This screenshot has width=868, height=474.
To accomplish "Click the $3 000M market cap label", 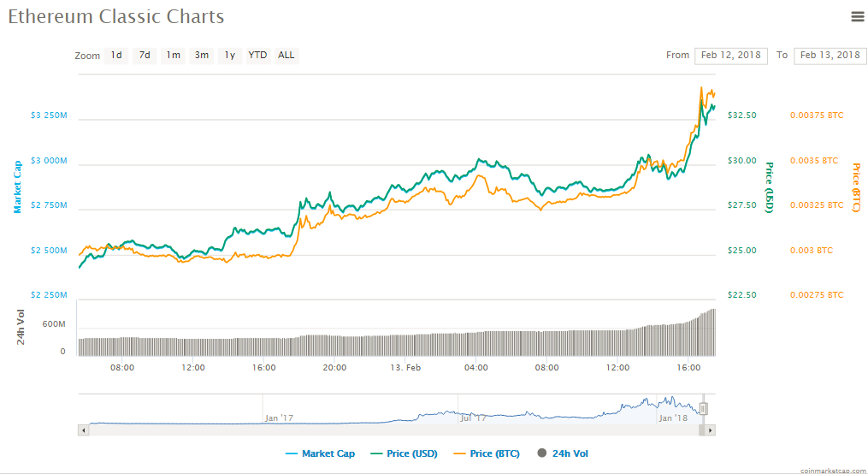I will tap(49, 161).
